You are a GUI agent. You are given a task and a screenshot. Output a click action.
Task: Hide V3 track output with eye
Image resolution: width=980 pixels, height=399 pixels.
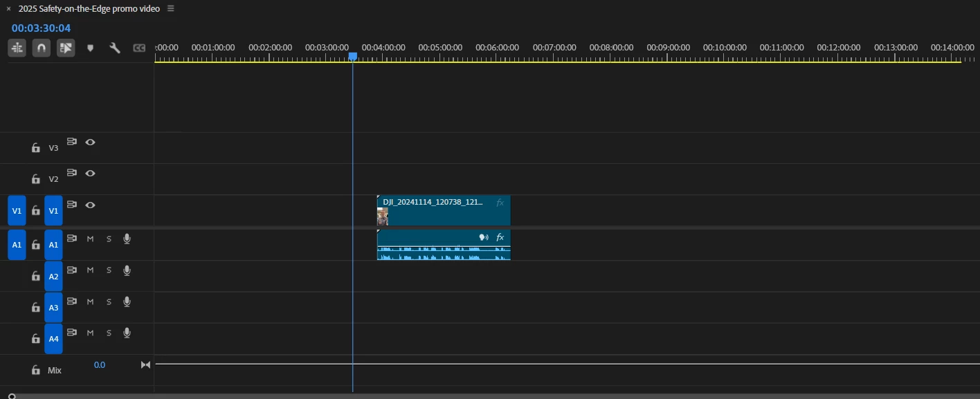[90, 142]
